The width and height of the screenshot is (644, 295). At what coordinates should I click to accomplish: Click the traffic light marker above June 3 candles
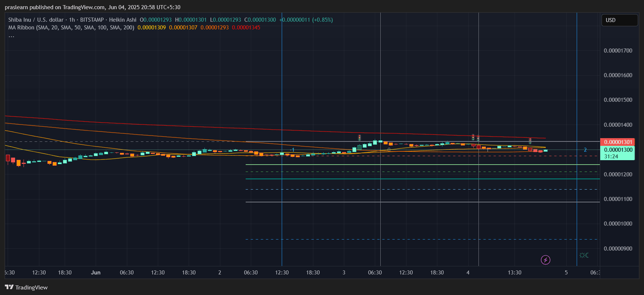coord(359,138)
